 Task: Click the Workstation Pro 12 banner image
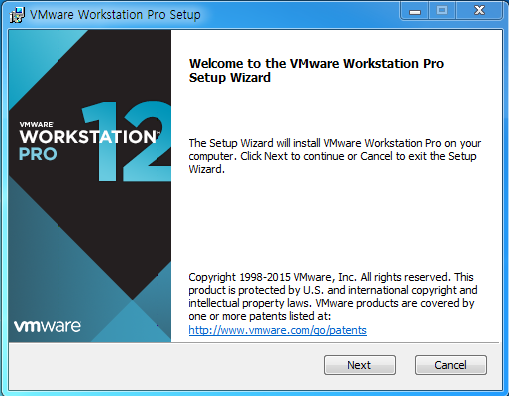pyautogui.click(x=90, y=186)
